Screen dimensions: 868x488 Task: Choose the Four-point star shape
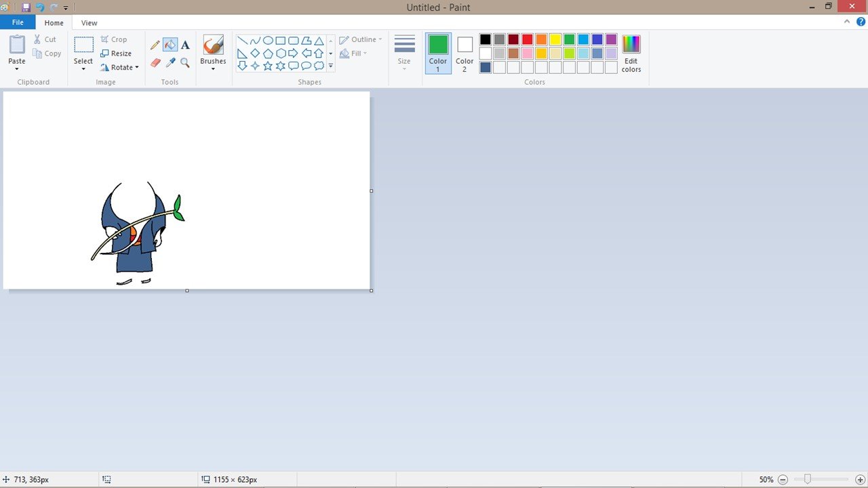coord(255,66)
